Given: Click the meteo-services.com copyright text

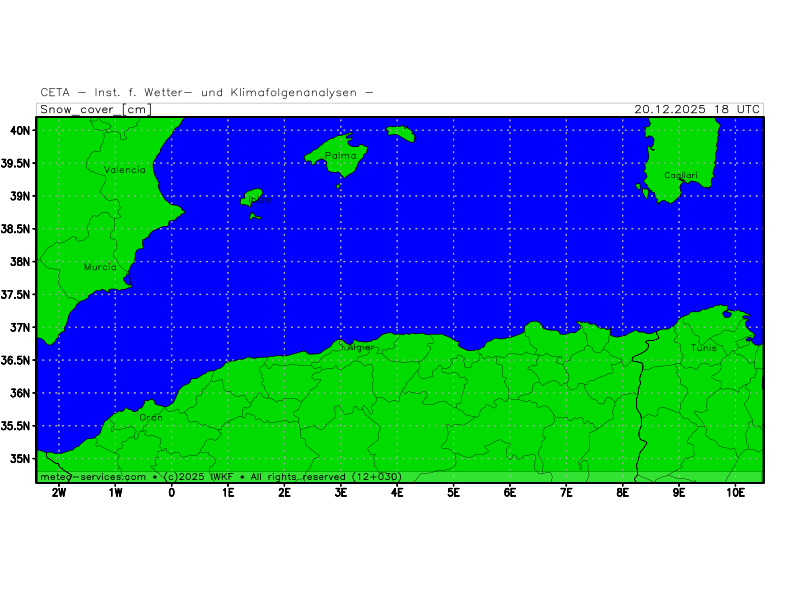Looking at the screenshot, I should pyautogui.click(x=220, y=477).
